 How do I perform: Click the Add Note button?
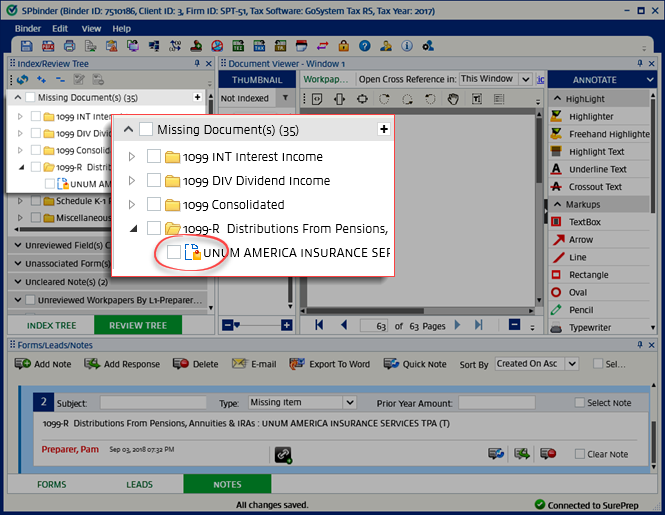tap(43, 364)
